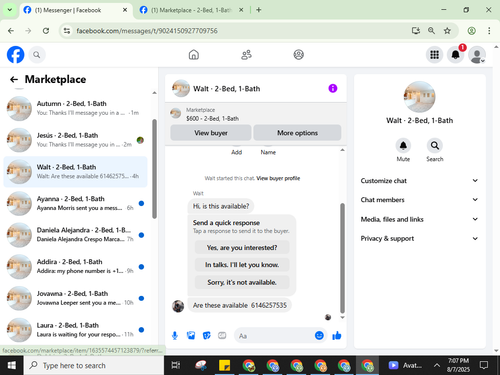Viewport: 500px width, 375px height.
Task: Open the tab search dropdown arrow
Action: pyautogui.click(x=10, y=10)
